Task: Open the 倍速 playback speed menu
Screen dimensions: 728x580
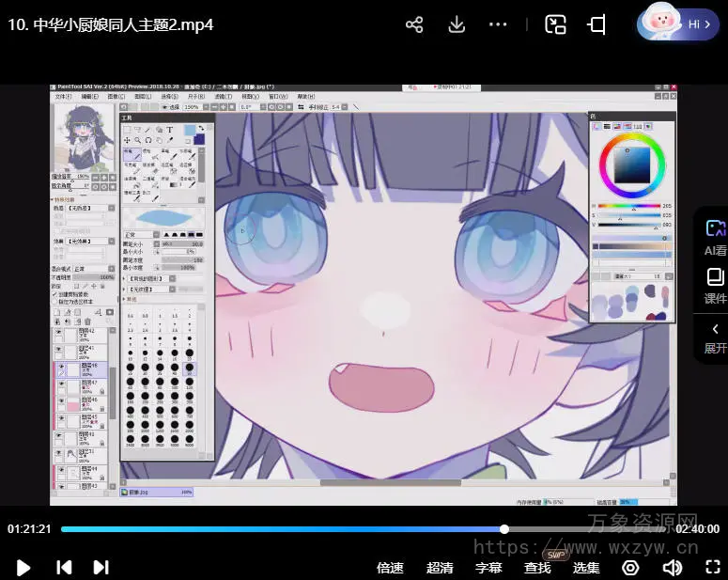Action: point(390,567)
